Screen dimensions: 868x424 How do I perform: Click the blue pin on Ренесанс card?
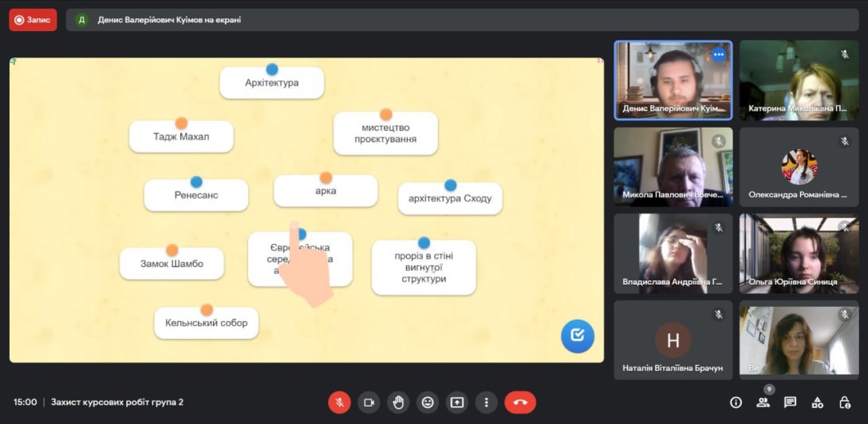(196, 182)
